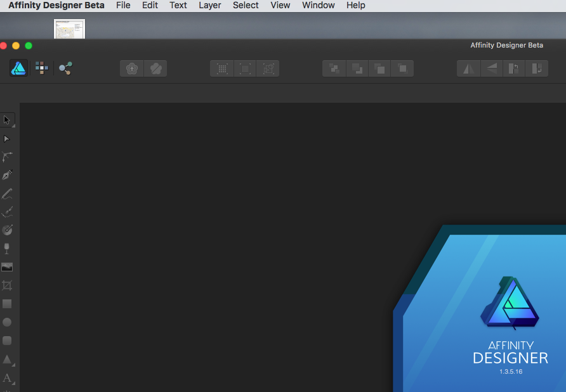Click Rotate Clockwise button
The width and height of the screenshot is (566, 392).
(537, 69)
